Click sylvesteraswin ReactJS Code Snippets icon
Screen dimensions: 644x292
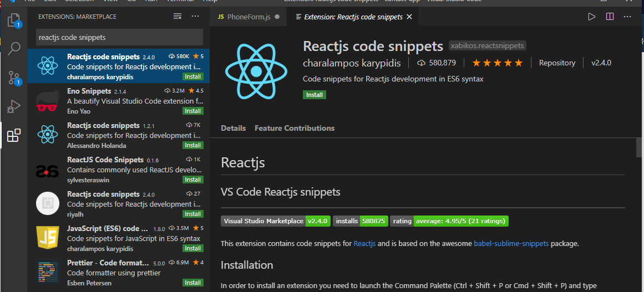click(x=48, y=172)
